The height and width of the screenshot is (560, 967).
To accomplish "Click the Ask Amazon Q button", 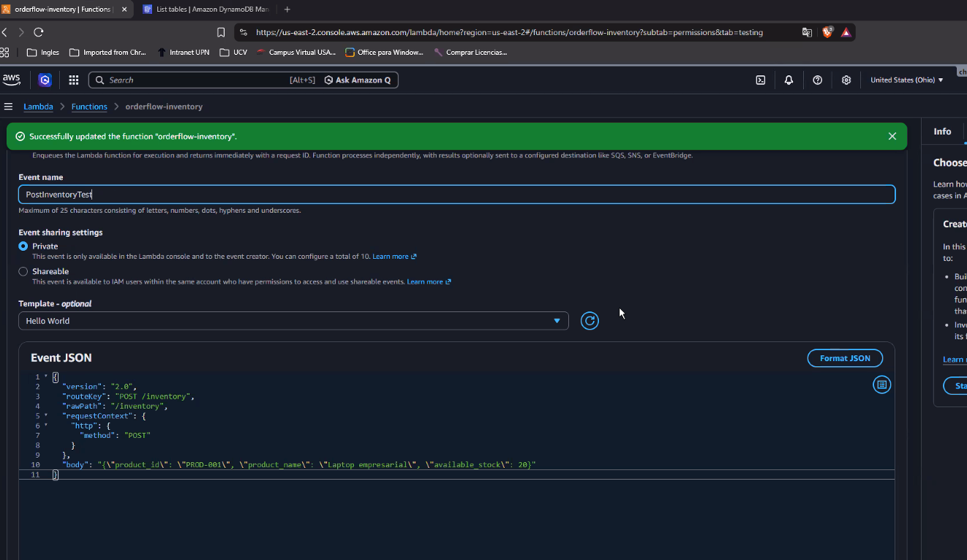I will [358, 80].
